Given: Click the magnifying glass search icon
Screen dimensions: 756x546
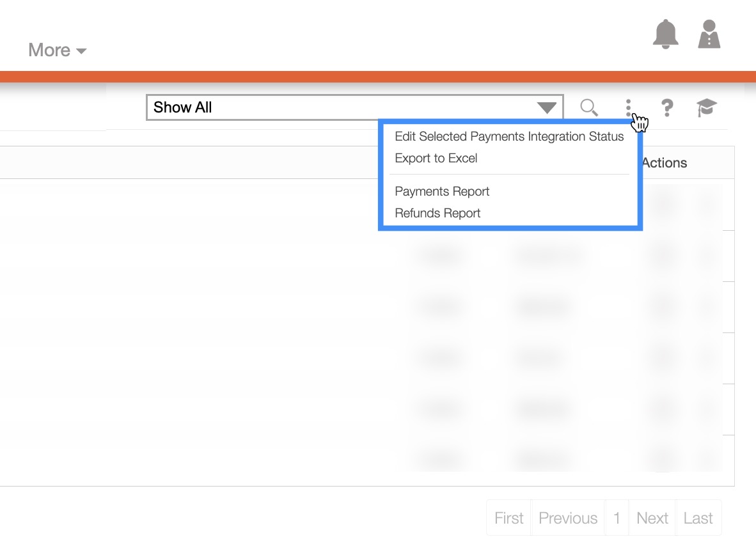Looking at the screenshot, I should [x=588, y=107].
